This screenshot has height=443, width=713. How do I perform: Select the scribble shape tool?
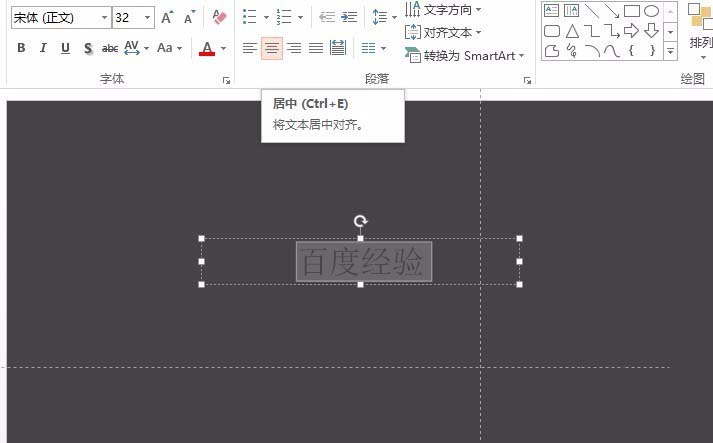click(x=572, y=50)
